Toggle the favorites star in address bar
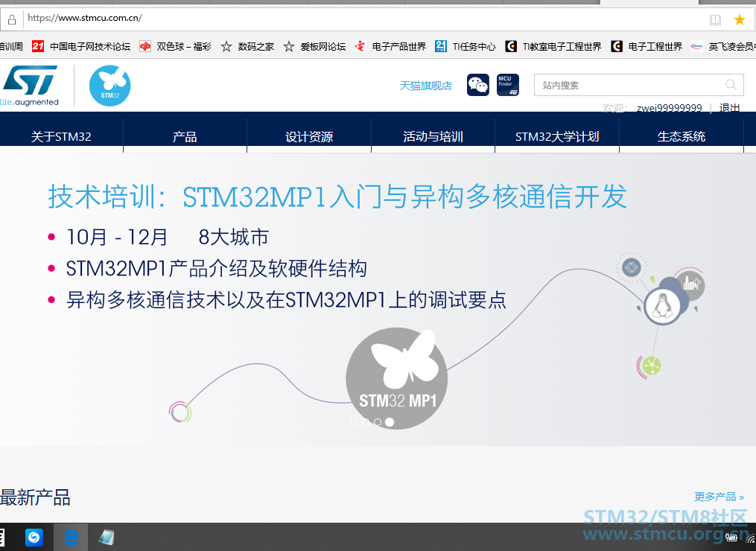The height and width of the screenshot is (551, 756). click(x=739, y=19)
